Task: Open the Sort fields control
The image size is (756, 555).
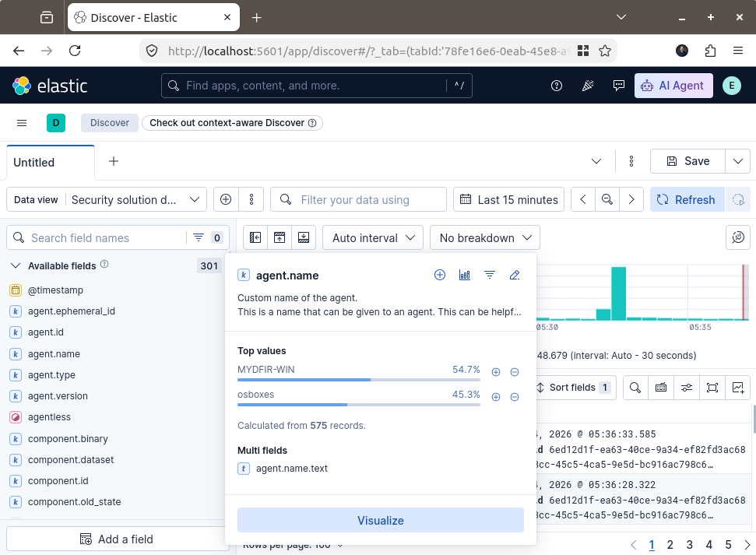Action: click(575, 387)
